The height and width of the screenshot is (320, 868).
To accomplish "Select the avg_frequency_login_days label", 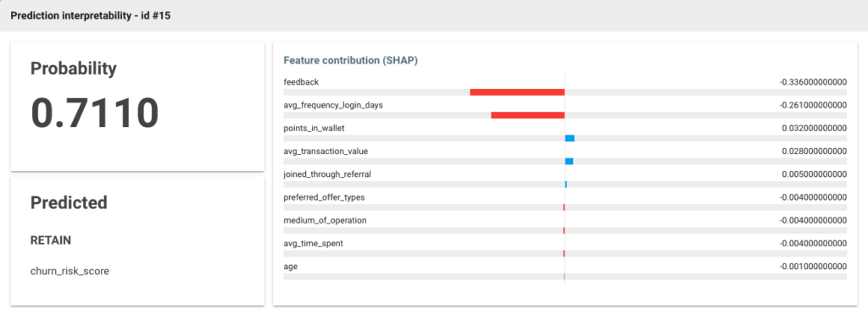I will [333, 105].
